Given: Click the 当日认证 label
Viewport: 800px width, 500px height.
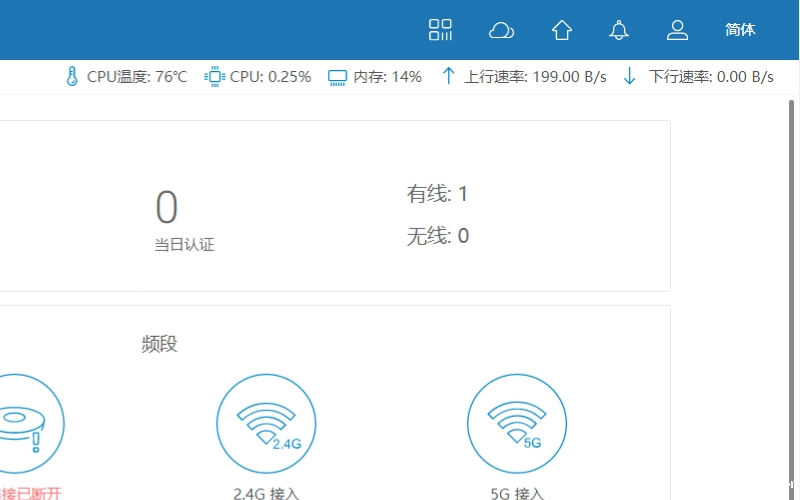Looking at the screenshot, I should (184, 245).
